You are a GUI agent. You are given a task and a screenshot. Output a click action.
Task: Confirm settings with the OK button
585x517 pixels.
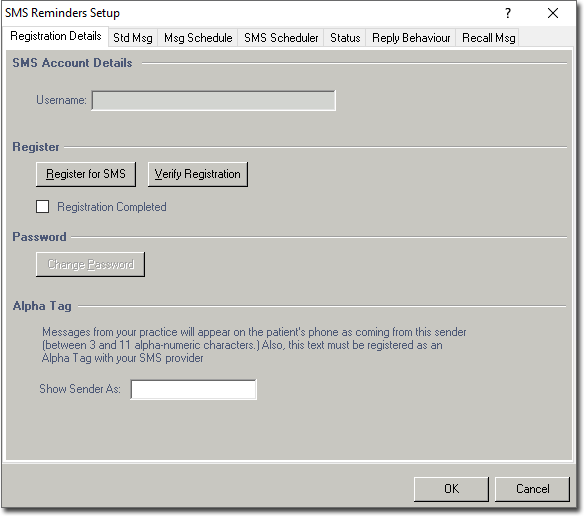pyautogui.click(x=451, y=489)
